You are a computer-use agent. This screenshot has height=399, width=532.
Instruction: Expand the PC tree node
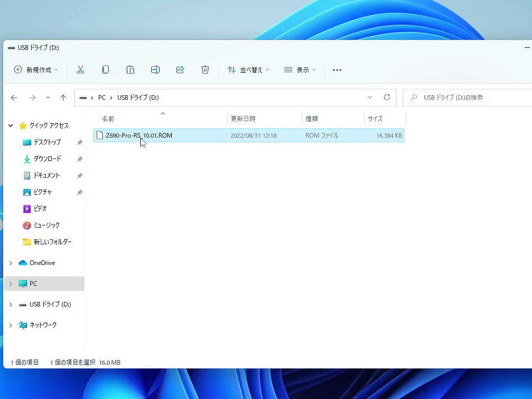click(11, 284)
